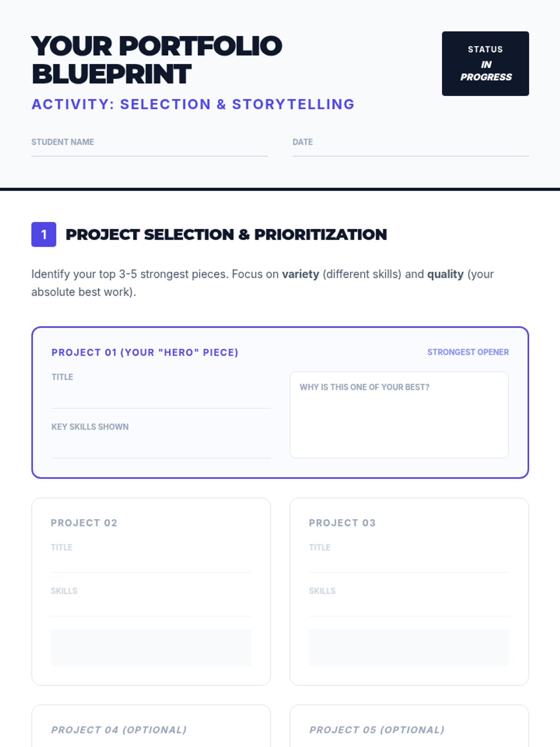The height and width of the screenshot is (747, 560).
Task: Click the Project 01 Title field
Action: click(x=161, y=390)
